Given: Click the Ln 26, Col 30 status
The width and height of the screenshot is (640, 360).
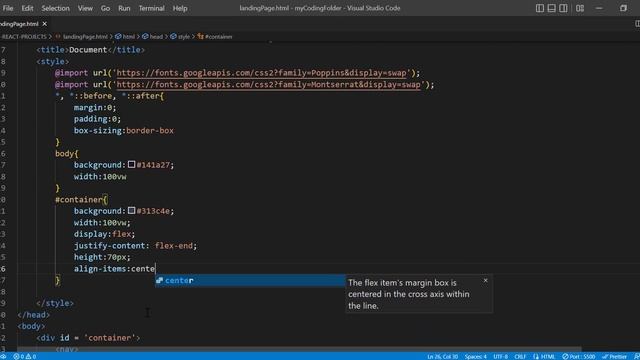Looking at the screenshot, I should coord(442,356).
